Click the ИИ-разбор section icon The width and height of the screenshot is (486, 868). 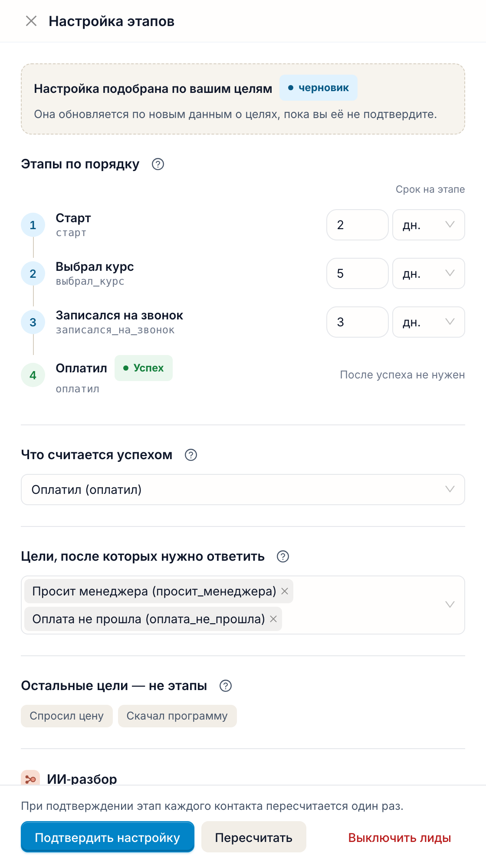(30, 779)
